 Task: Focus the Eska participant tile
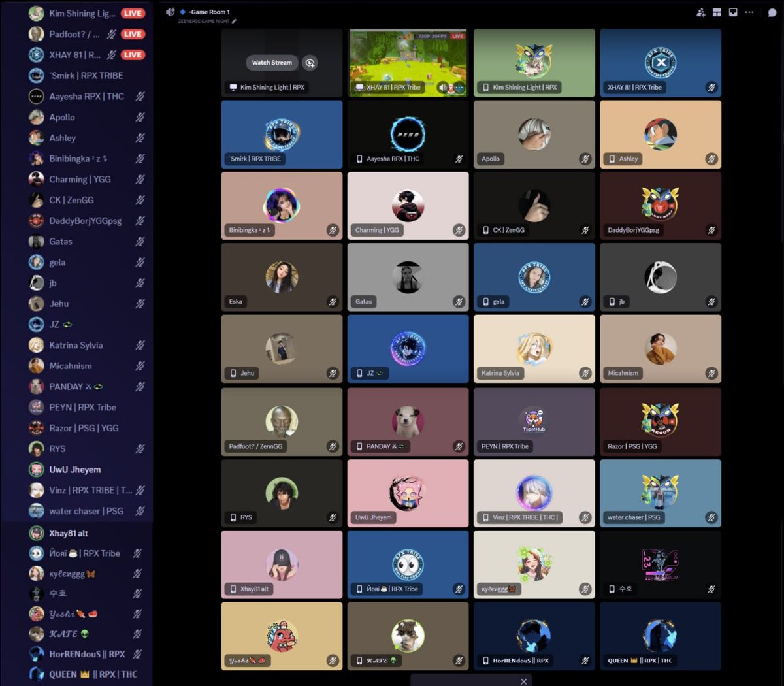pos(282,278)
